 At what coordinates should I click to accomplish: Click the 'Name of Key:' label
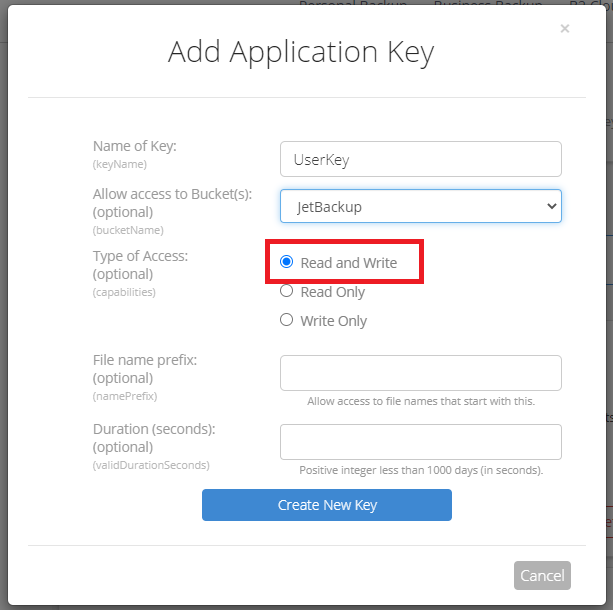[134, 147]
